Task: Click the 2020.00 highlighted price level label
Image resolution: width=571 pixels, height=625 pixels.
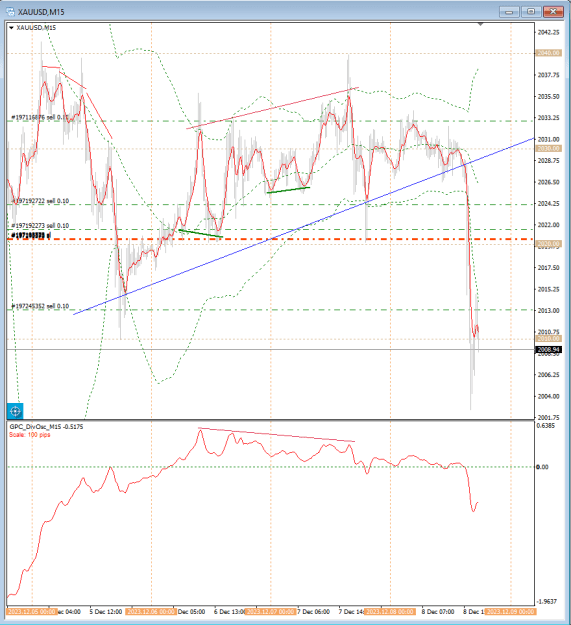Action: (x=549, y=243)
